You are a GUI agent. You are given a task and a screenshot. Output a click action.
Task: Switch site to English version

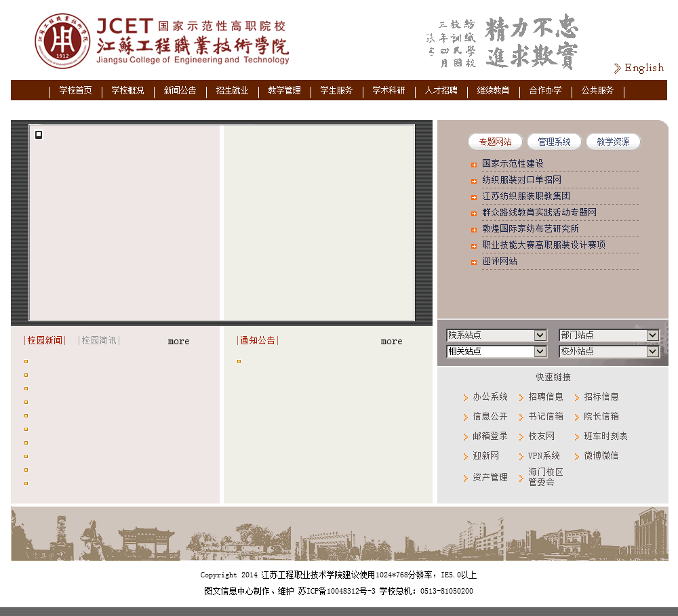click(644, 68)
